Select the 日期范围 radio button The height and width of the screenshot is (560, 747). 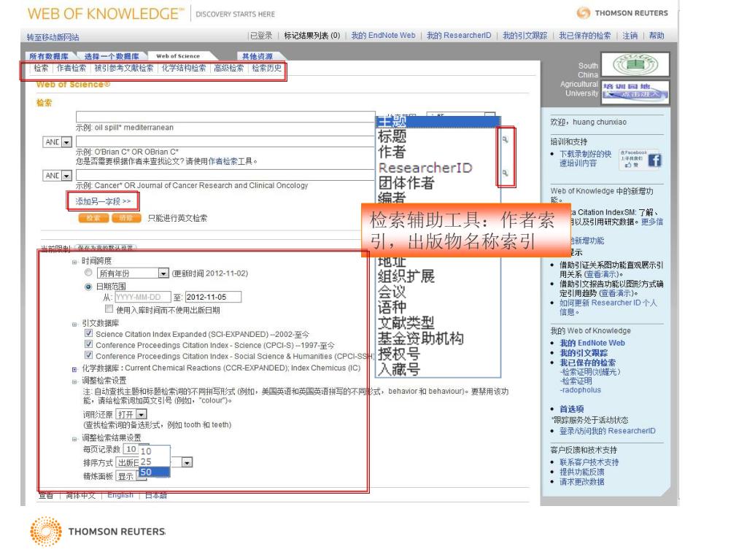click(88, 287)
